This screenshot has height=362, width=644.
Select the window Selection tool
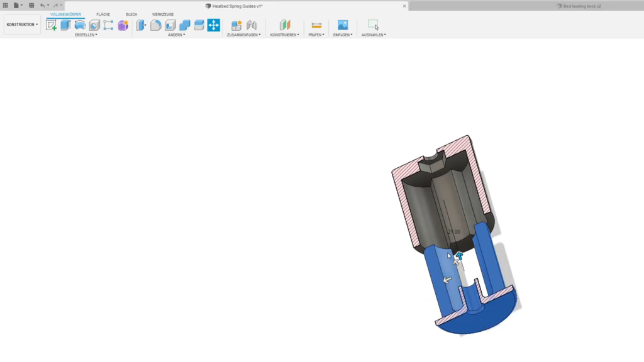[x=374, y=25]
